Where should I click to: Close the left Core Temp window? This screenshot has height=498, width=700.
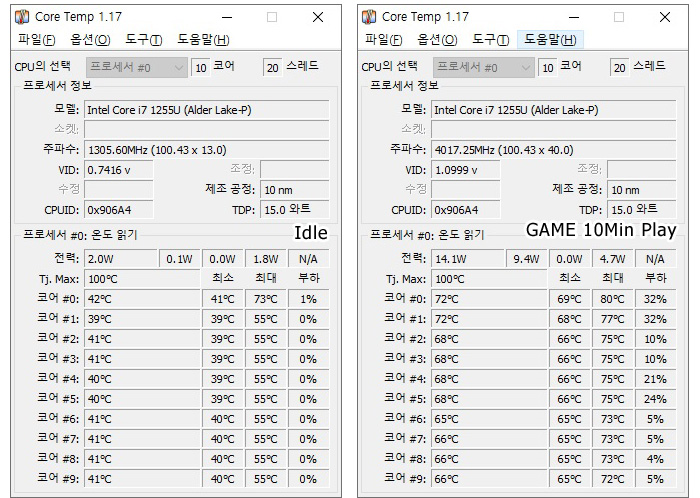[x=318, y=17]
